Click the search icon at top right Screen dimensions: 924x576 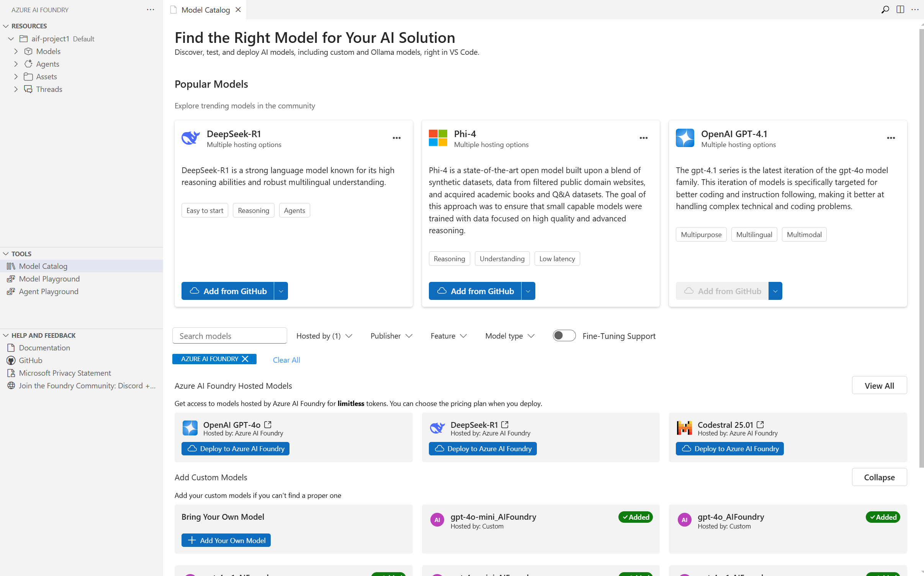point(885,10)
